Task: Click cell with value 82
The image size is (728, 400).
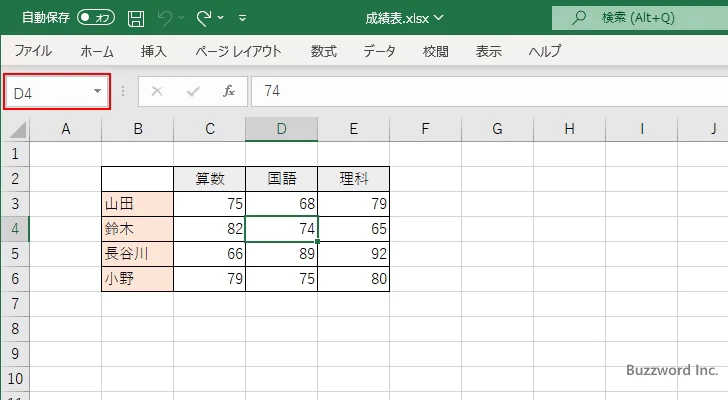Action: point(209,229)
